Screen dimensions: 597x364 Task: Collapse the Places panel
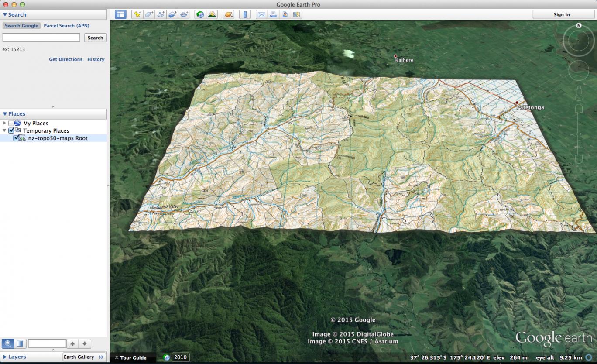point(5,114)
